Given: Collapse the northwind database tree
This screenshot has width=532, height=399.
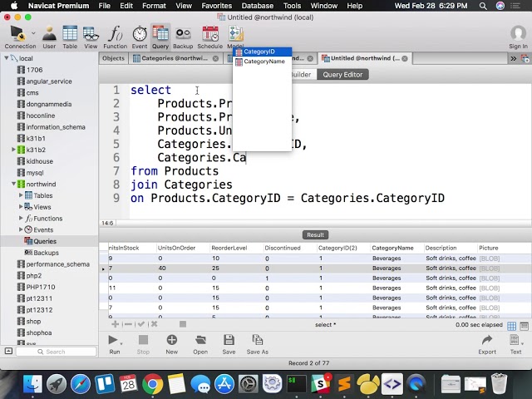Looking at the screenshot, I should (x=13, y=184).
